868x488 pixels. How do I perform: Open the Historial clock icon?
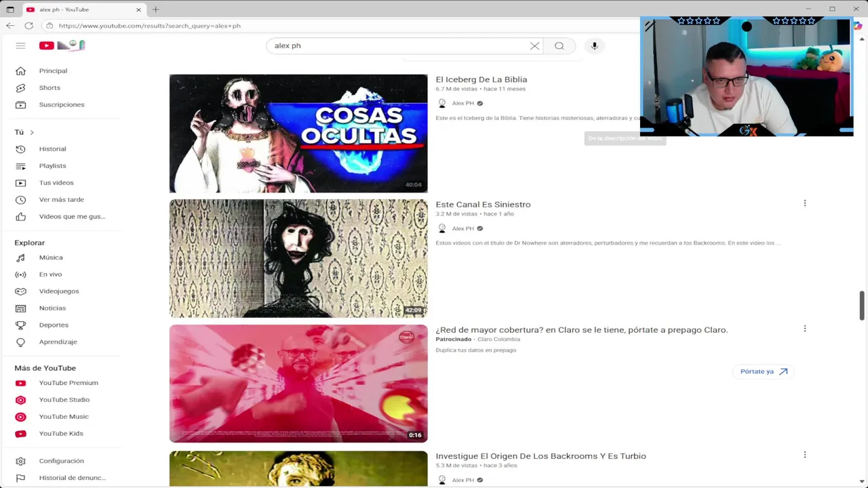20,148
